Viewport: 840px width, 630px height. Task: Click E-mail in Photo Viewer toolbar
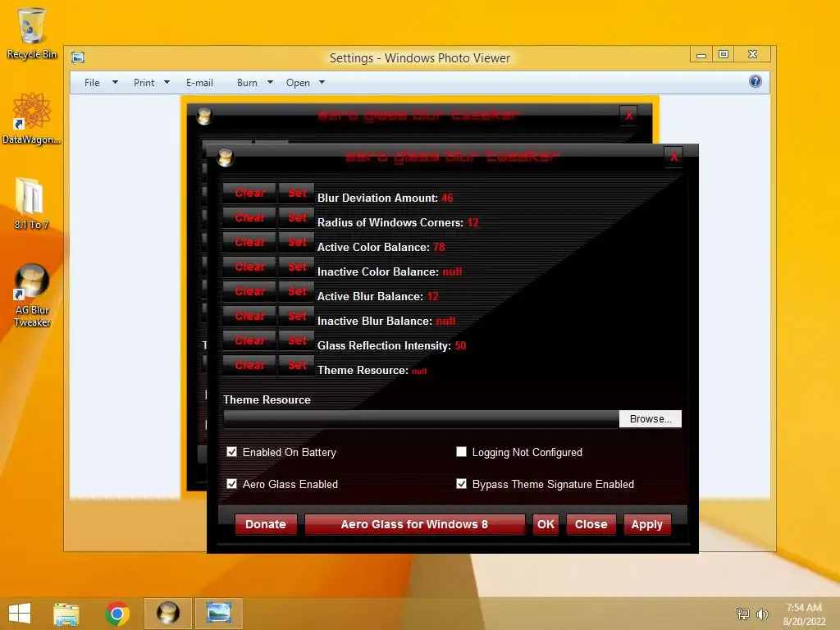(x=199, y=83)
